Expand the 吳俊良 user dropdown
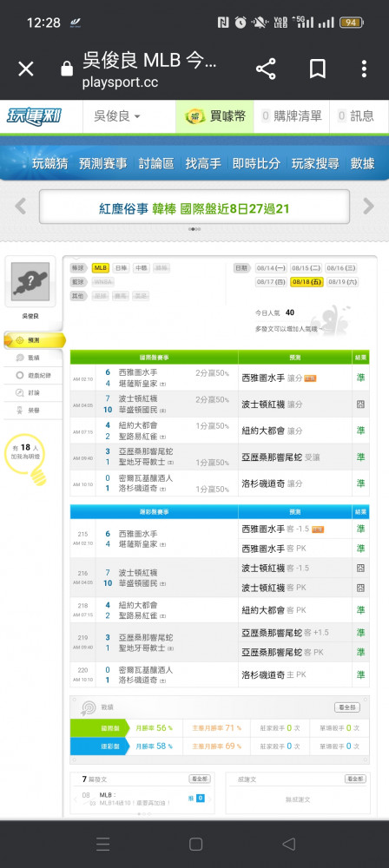This screenshot has width=389, height=868. tap(117, 116)
